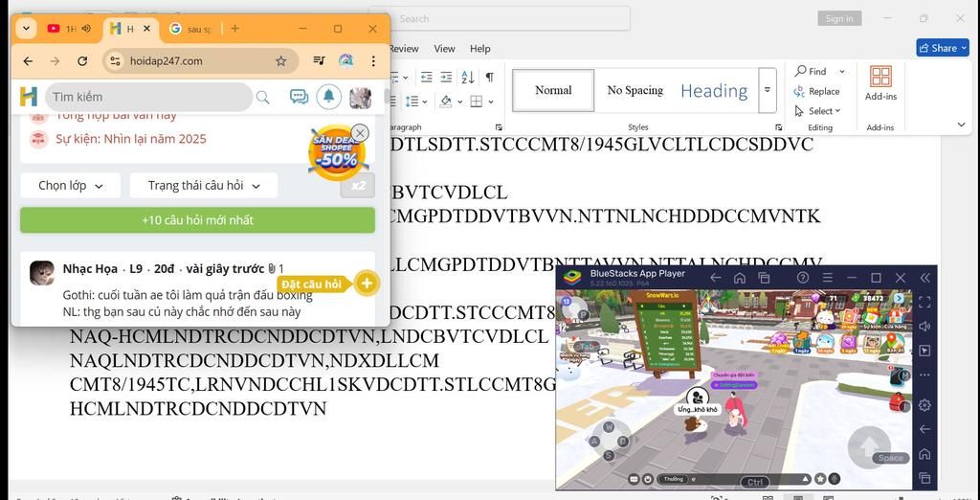Adjust BlueStacks volume speaker icon
Viewport: 980px width, 500px height.
pyautogui.click(x=925, y=326)
